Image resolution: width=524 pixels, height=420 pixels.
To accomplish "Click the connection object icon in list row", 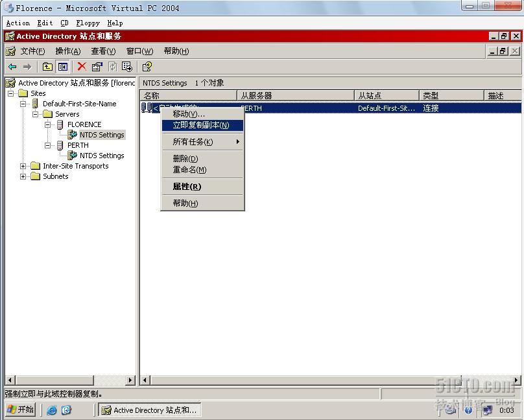I will tap(147, 108).
